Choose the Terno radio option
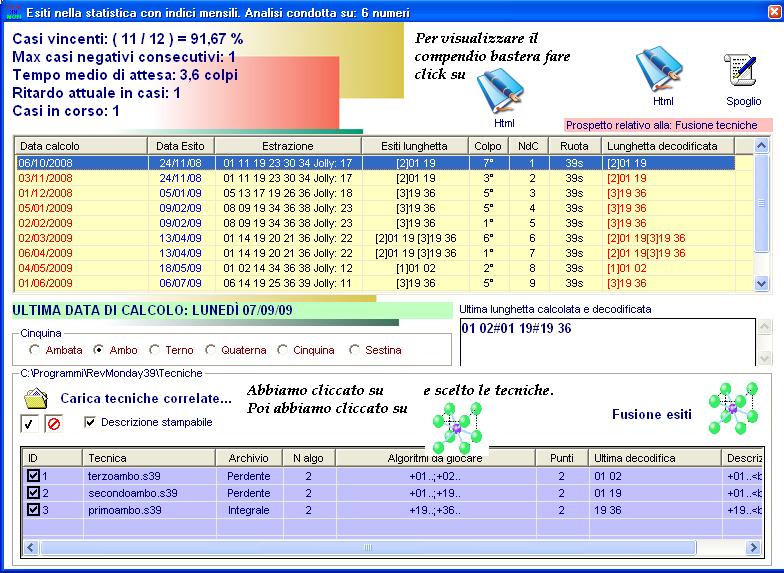Image resolution: width=784 pixels, height=573 pixels. pos(154,350)
